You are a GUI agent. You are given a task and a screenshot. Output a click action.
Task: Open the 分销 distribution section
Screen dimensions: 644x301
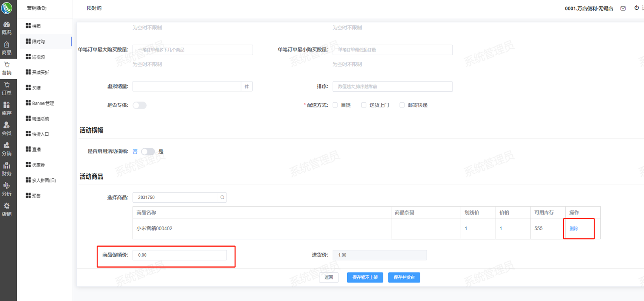tap(7, 149)
